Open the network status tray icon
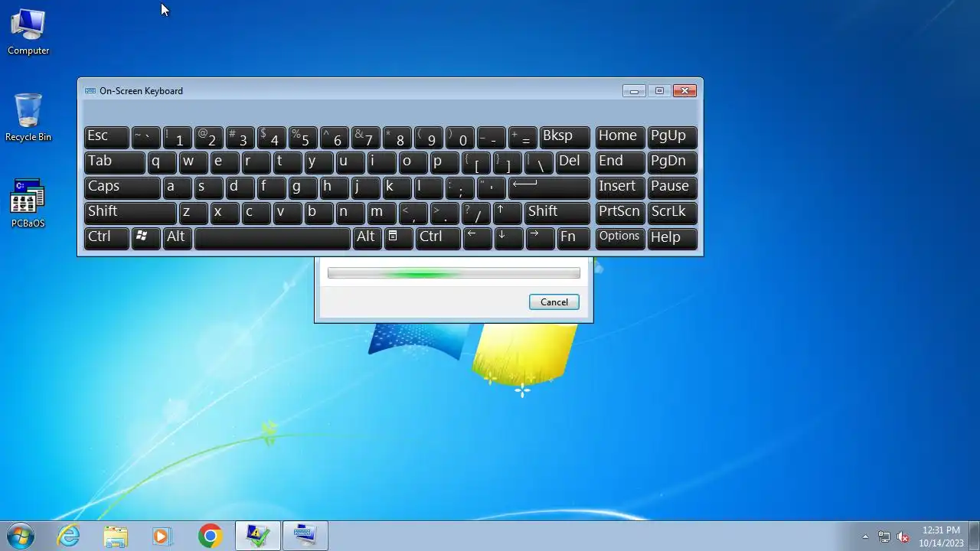 tap(884, 536)
